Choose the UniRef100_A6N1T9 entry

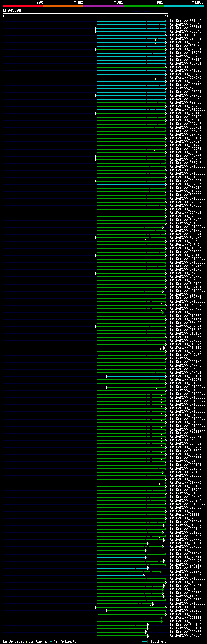coord(186,60)
